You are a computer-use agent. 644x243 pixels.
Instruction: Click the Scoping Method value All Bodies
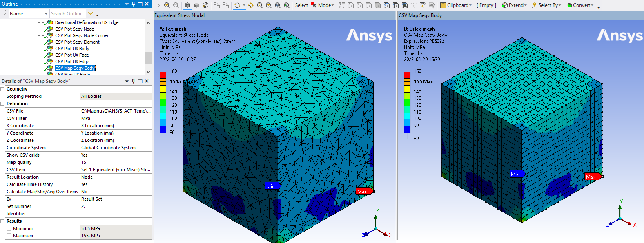[x=116, y=96]
